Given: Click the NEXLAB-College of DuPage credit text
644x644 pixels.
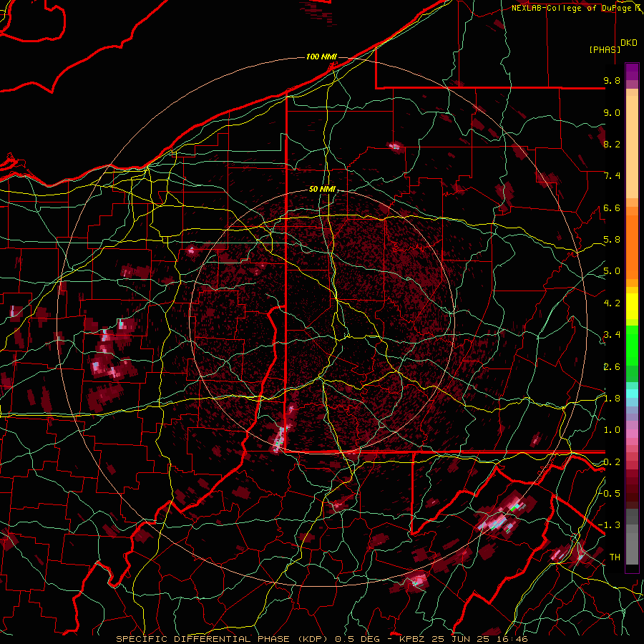Looking at the screenshot, I should click(x=571, y=8).
